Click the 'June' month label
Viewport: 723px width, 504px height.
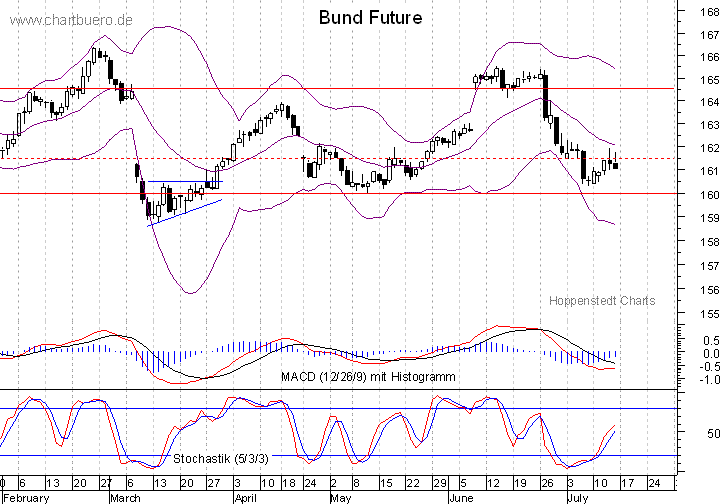click(461, 498)
